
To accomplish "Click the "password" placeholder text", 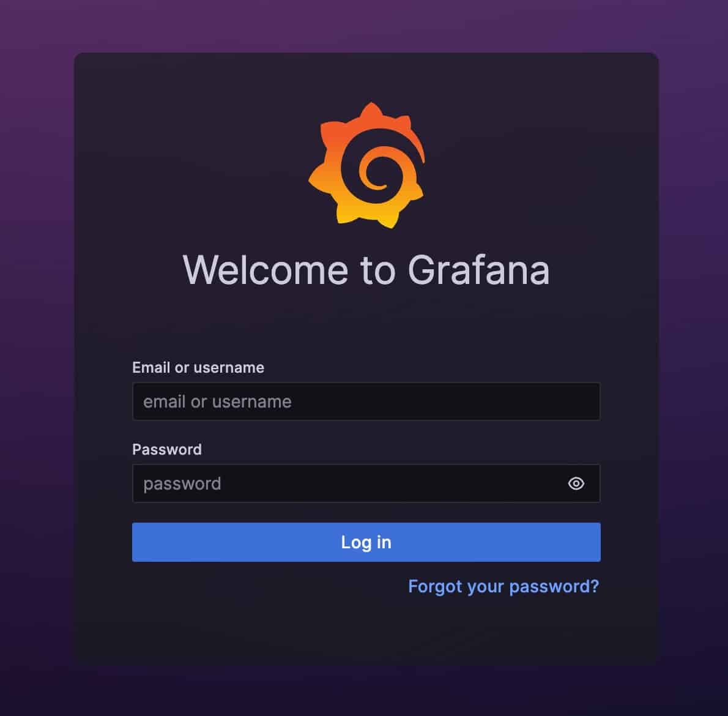I will (182, 484).
